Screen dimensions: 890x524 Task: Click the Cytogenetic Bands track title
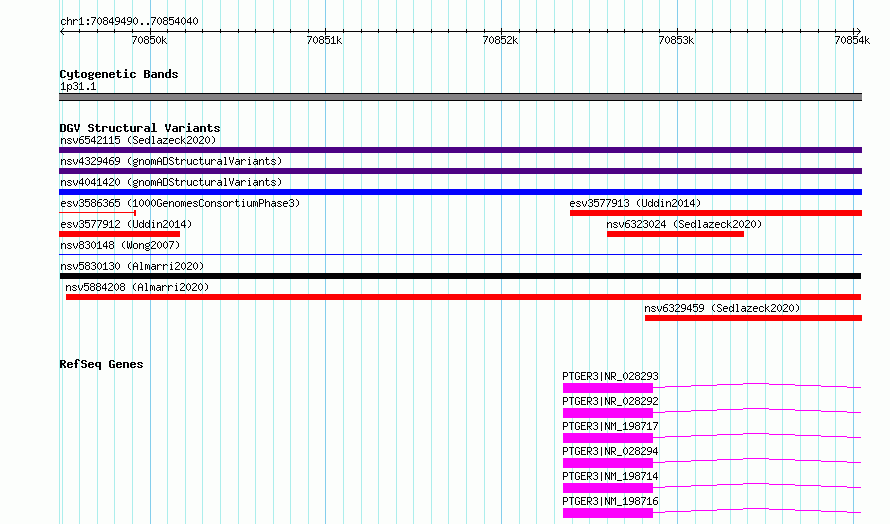pyautogui.click(x=119, y=74)
